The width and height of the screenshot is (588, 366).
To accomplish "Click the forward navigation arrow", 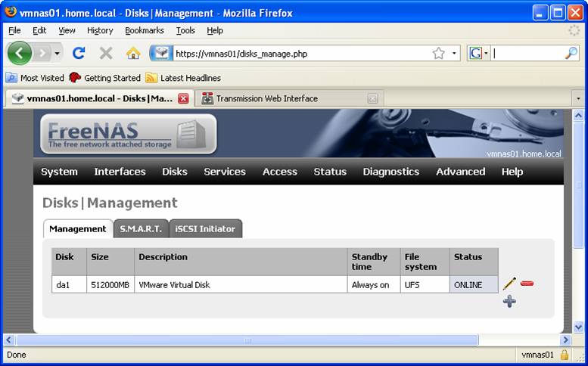I will (x=42, y=54).
